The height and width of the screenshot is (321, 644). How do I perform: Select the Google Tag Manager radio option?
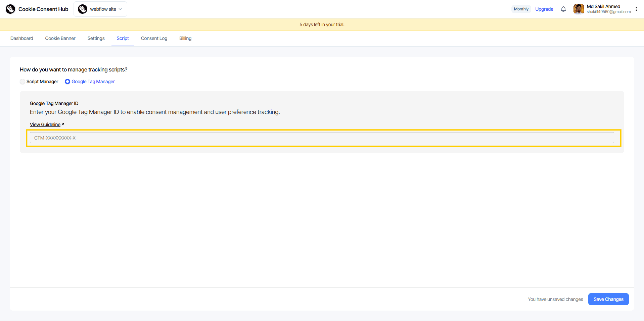coord(67,82)
